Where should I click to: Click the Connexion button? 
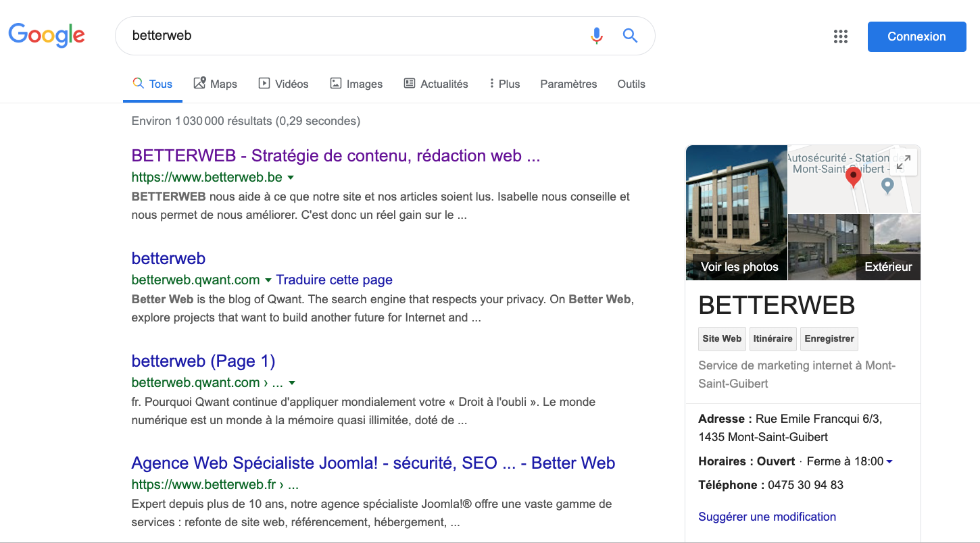[x=916, y=36]
